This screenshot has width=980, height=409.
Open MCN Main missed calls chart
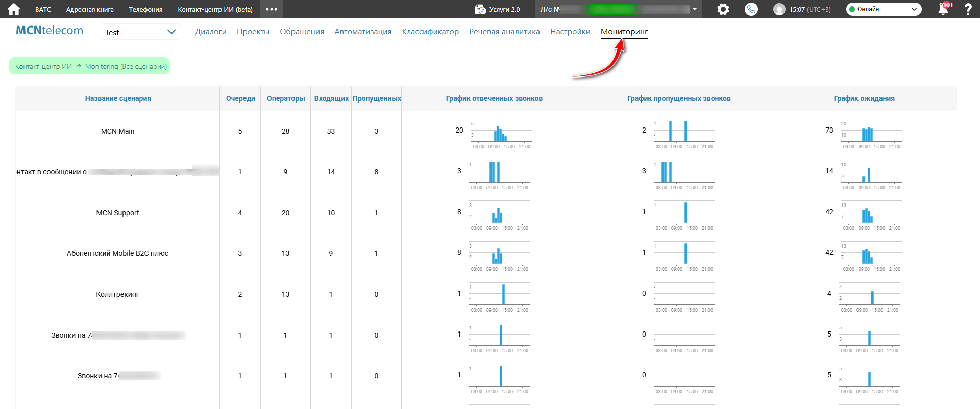684,134
